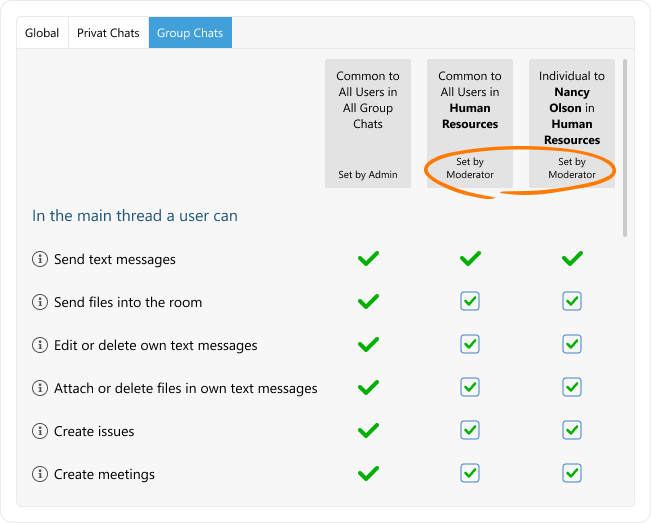The width and height of the screenshot is (651, 523).
Task: Click info icon beside Create issues
Action: [40, 431]
